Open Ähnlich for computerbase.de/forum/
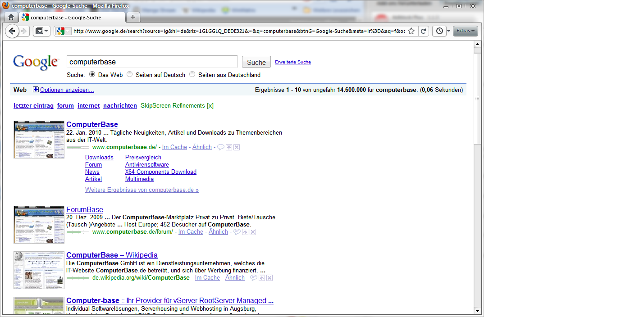The height and width of the screenshot is (317, 644). pyautogui.click(x=218, y=231)
